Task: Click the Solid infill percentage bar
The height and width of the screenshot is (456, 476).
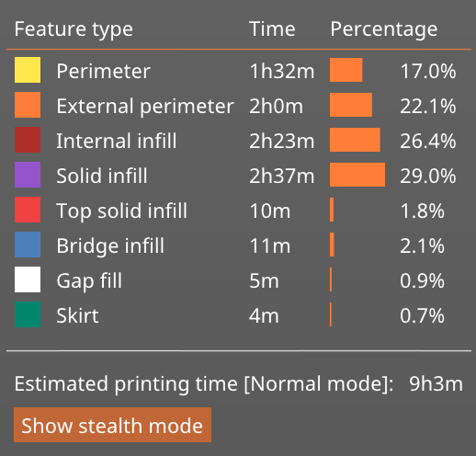Action: click(x=357, y=175)
